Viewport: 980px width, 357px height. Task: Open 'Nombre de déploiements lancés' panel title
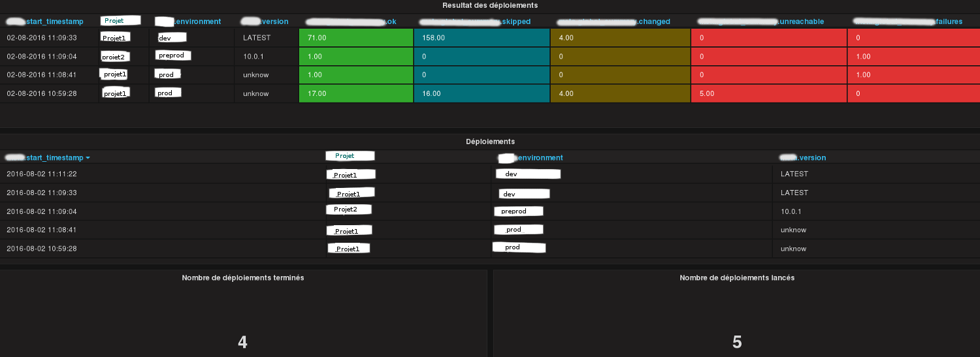click(x=737, y=278)
